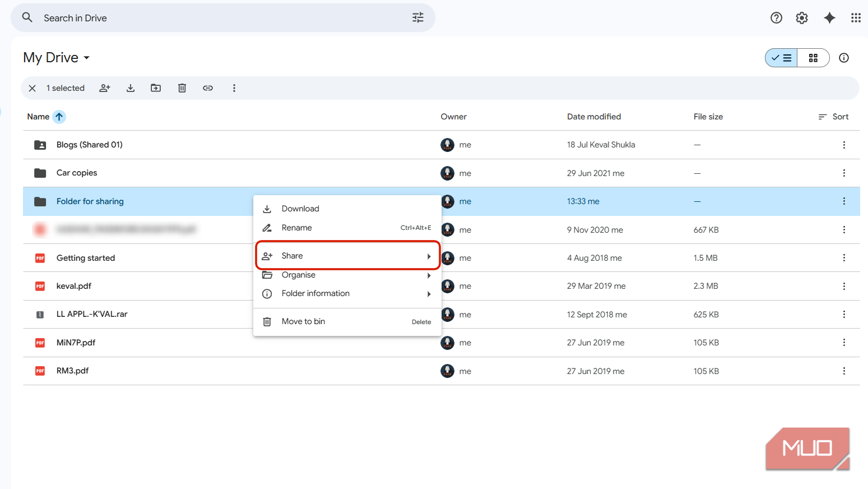868x489 pixels.
Task: Open the Help question mark icon
Action: tap(776, 18)
